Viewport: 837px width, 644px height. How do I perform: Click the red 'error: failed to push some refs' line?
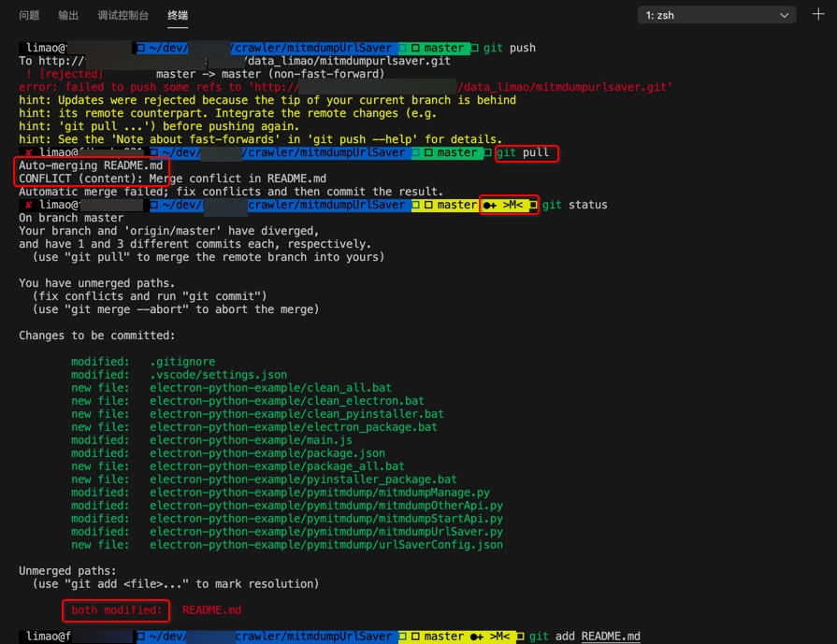345,87
